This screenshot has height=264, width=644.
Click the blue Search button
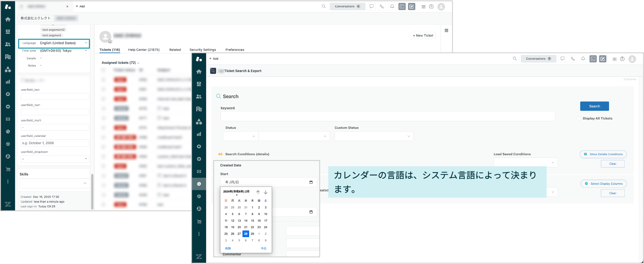[x=594, y=106]
